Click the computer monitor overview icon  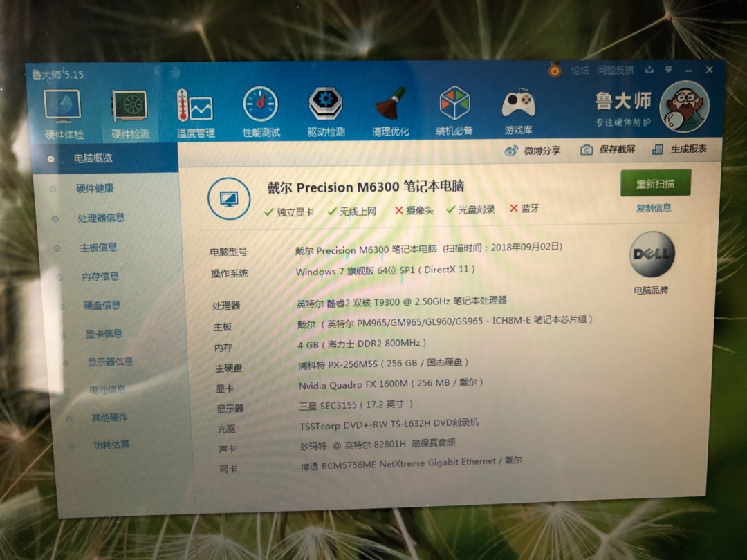click(x=229, y=198)
